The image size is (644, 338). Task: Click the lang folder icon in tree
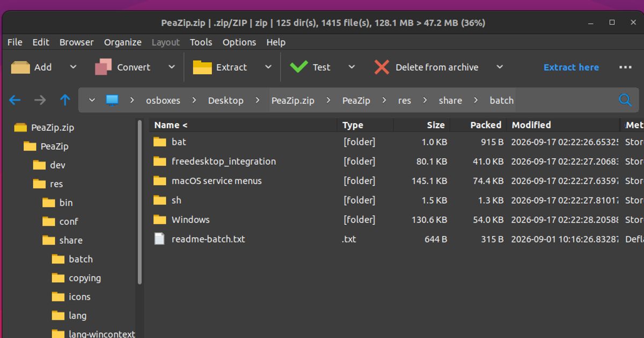click(x=58, y=315)
